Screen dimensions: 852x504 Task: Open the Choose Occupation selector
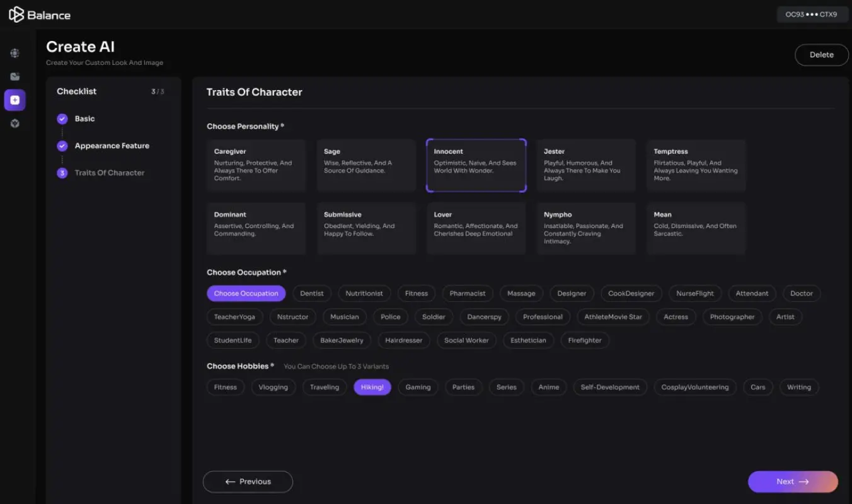pos(246,293)
